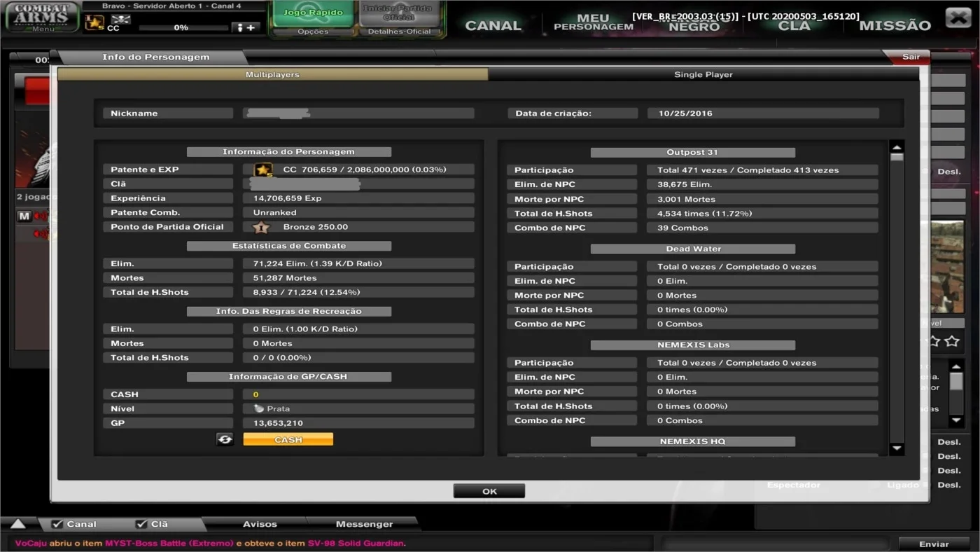
Task: Click the Enviar chat button
Action: point(934,544)
